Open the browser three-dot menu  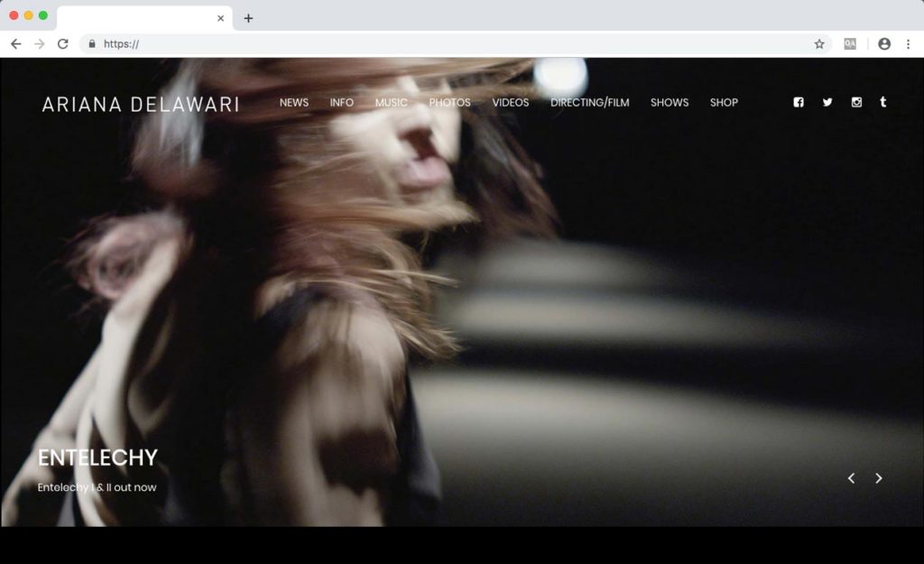tap(908, 43)
